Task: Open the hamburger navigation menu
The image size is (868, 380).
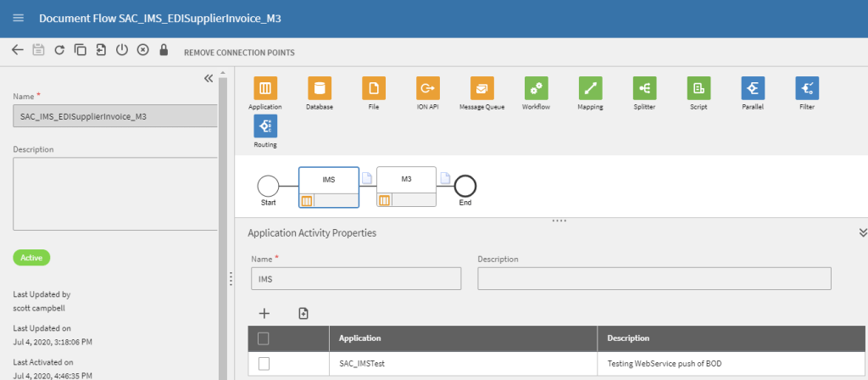Action: coord(19,18)
